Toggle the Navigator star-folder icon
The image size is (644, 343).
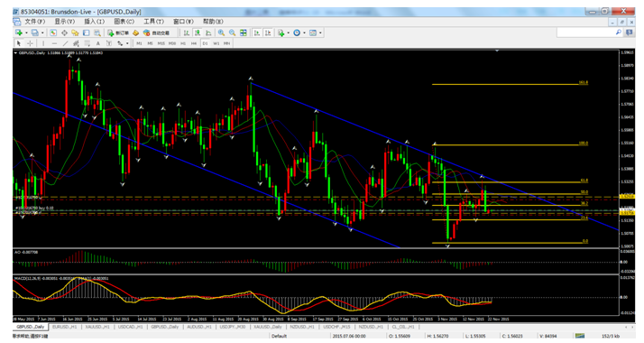(75, 32)
